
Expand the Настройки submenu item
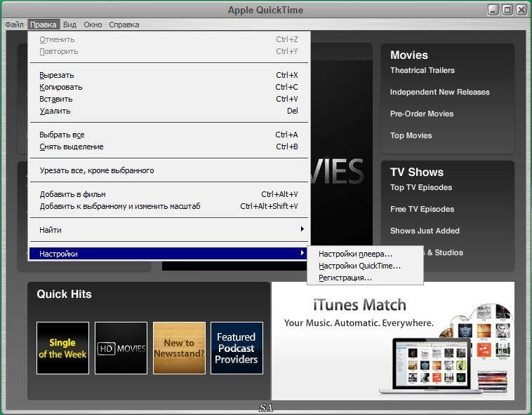(168, 254)
